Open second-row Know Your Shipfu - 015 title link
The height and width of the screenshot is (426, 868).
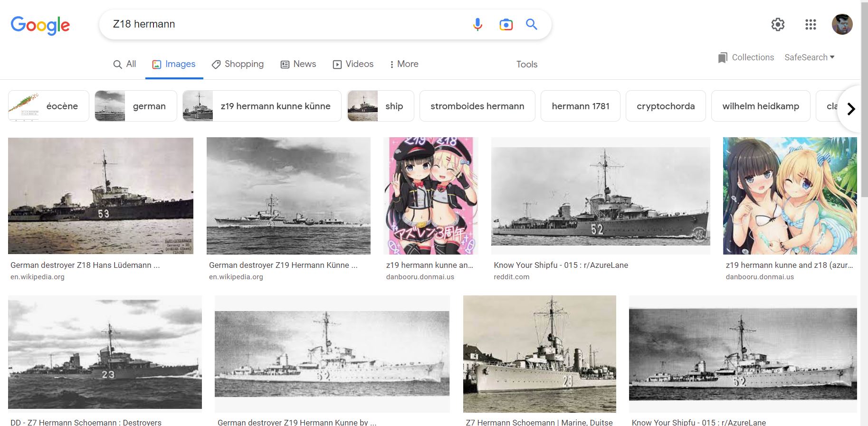[x=699, y=422]
